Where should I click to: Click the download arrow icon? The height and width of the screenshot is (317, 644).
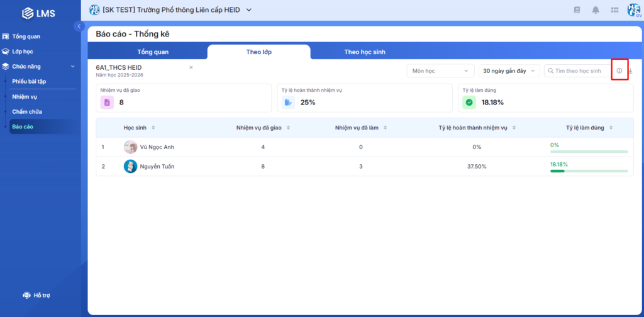click(630, 71)
